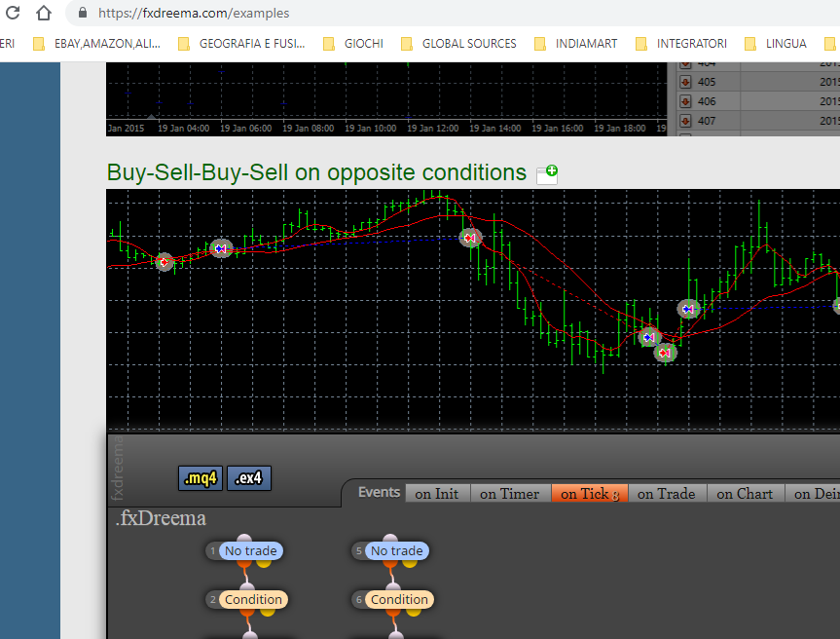Click the trade row 407 arrow icon
This screenshot has height=639, width=840.
[685, 121]
